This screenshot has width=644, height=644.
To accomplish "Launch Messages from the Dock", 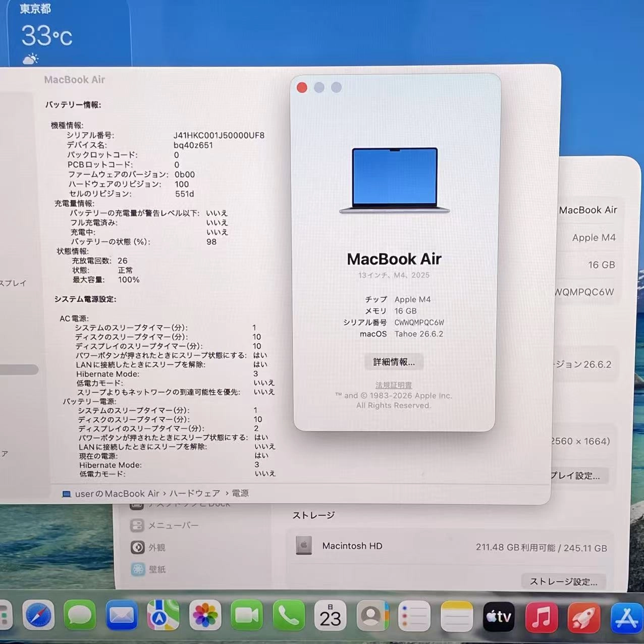I will click(x=80, y=615).
